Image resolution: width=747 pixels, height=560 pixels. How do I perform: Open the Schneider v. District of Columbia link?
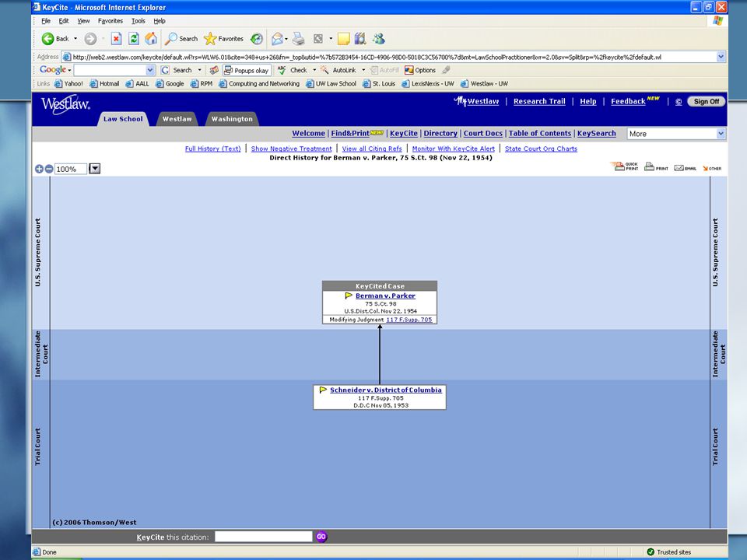coord(386,390)
